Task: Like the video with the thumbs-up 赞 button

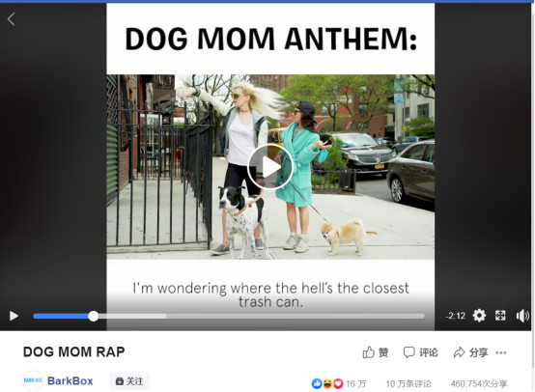Action: coord(376,352)
